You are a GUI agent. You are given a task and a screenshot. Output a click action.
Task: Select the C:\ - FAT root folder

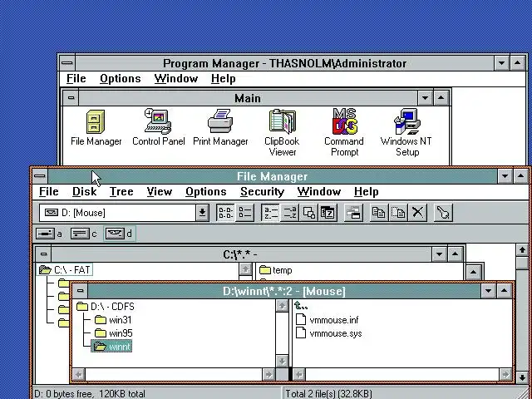[x=65, y=270]
